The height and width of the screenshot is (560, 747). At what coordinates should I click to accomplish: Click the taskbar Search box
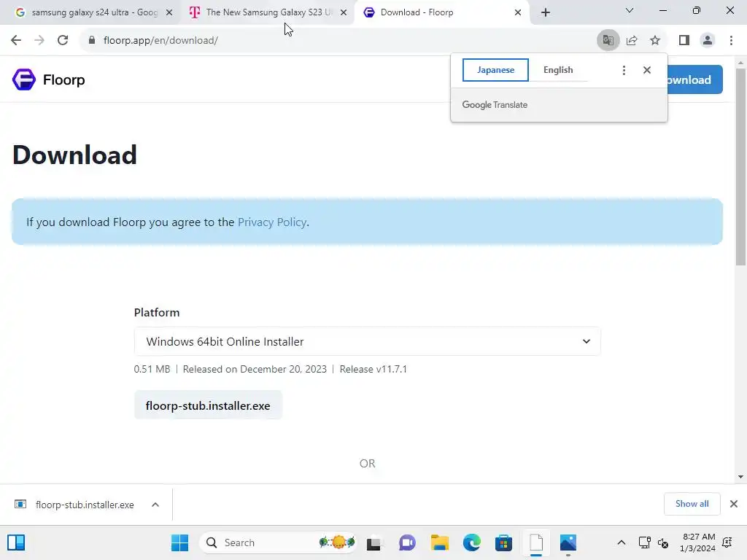(x=278, y=542)
